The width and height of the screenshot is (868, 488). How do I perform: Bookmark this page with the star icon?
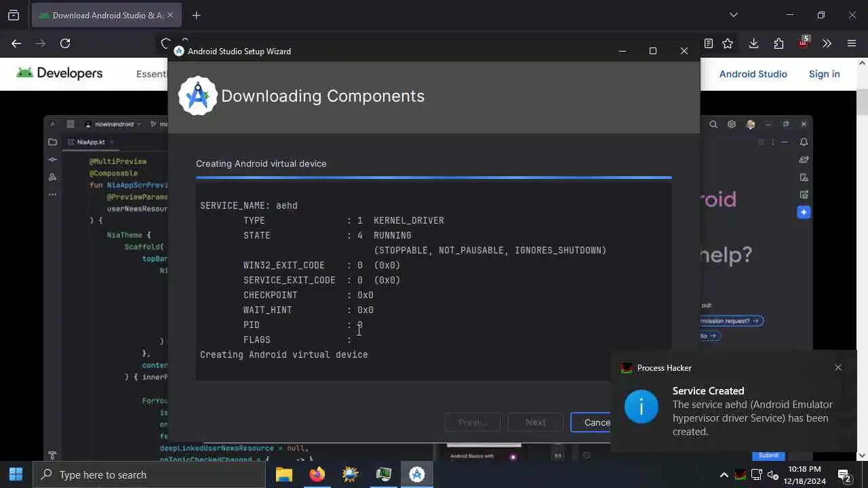point(728,43)
